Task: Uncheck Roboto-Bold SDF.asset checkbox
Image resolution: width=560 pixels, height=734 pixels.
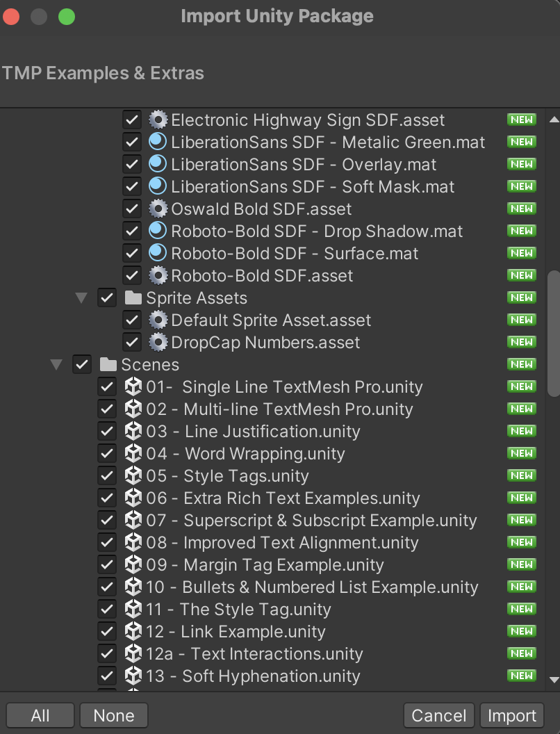Action: coord(132,275)
